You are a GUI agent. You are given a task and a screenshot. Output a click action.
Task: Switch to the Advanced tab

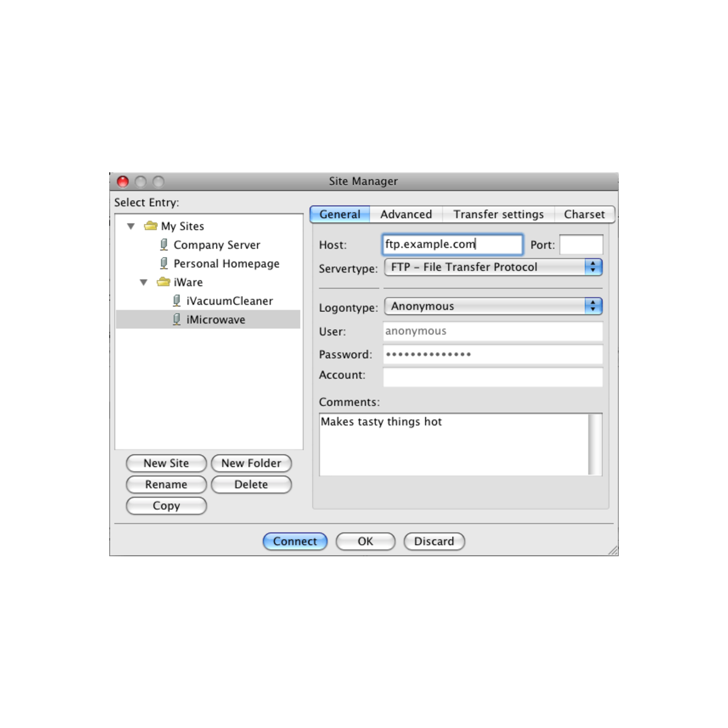coord(406,214)
